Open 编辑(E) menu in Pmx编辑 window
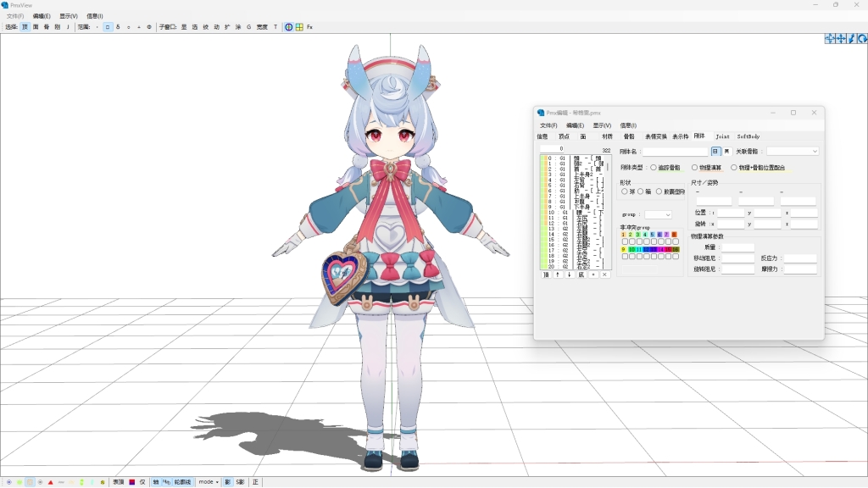This screenshot has width=868, height=488. tap(576, 125)
